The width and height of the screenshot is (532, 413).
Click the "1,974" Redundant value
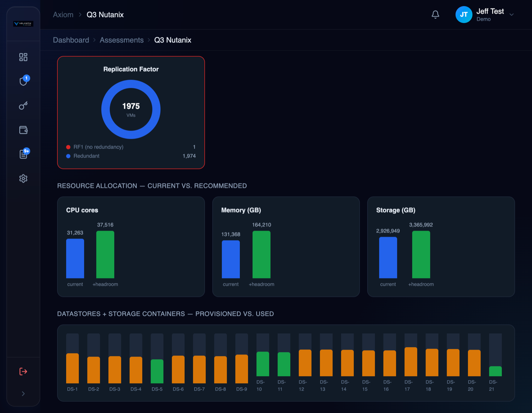coord(189,156)
